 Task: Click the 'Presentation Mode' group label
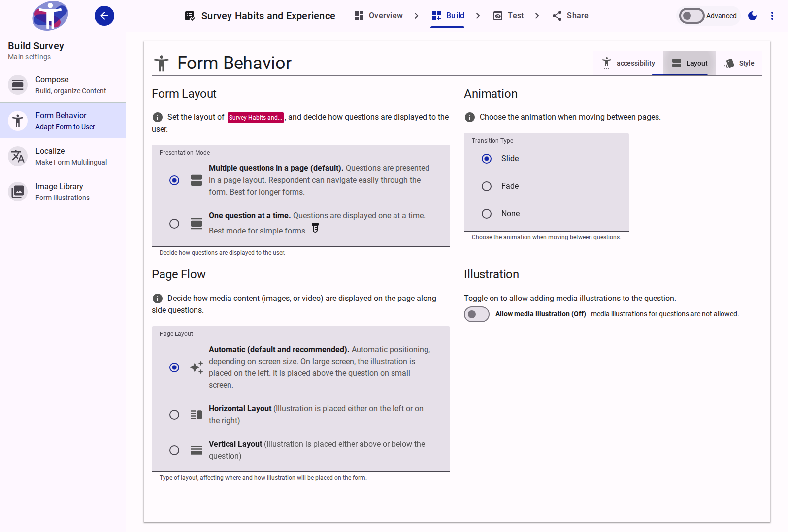coord(185,153)
